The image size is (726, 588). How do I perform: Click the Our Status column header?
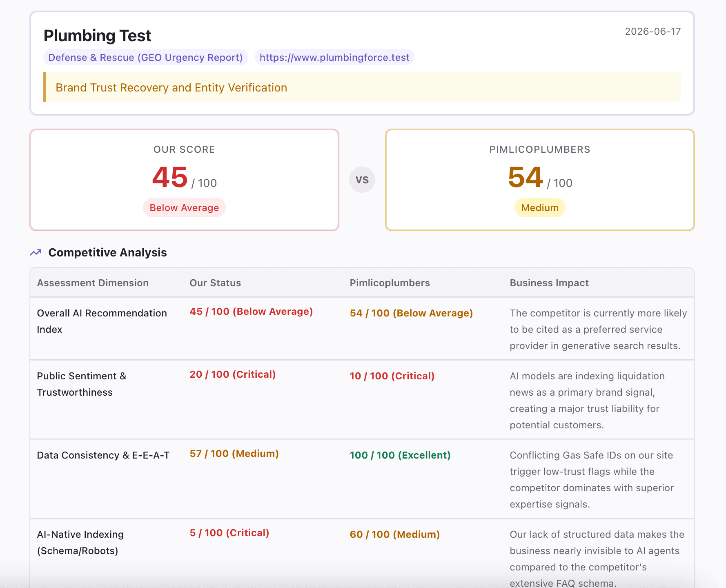point(215,283)
